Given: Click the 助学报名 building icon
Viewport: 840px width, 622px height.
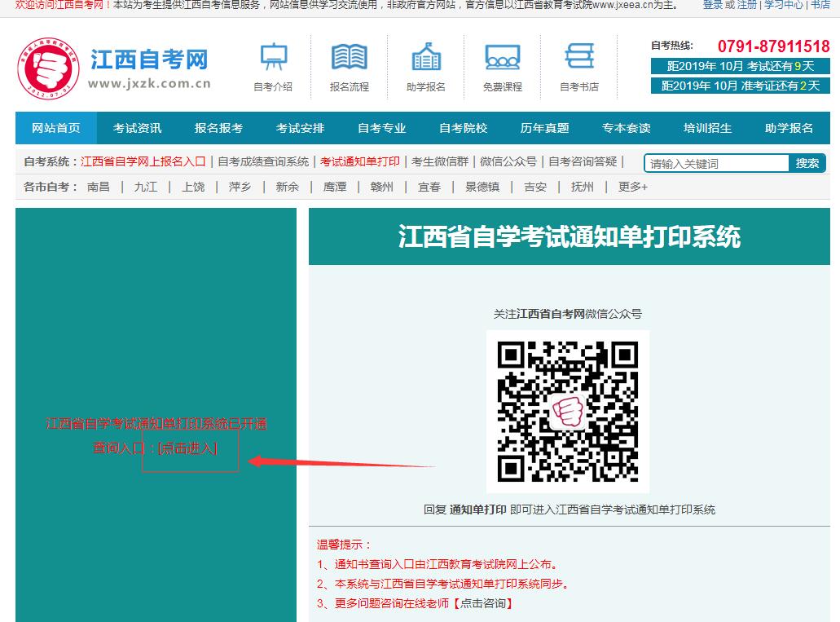Looking at the screenshot, I should (425, 58).
